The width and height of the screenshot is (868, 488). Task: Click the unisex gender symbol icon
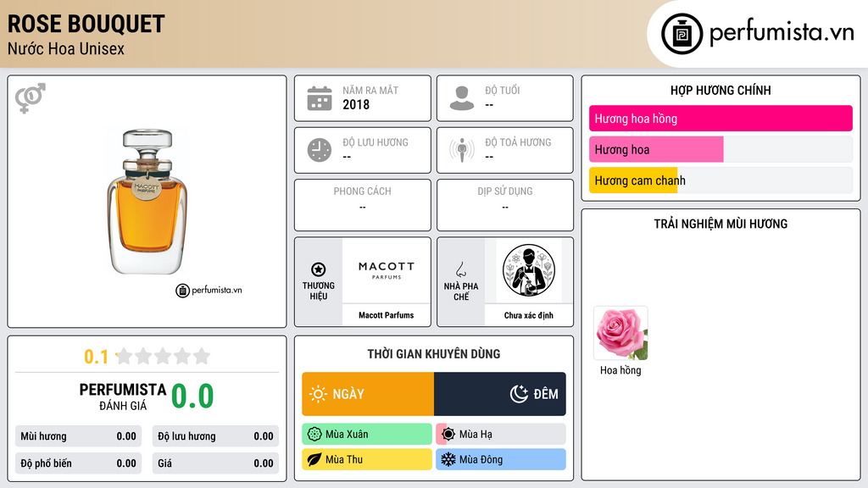click(31, 98)
